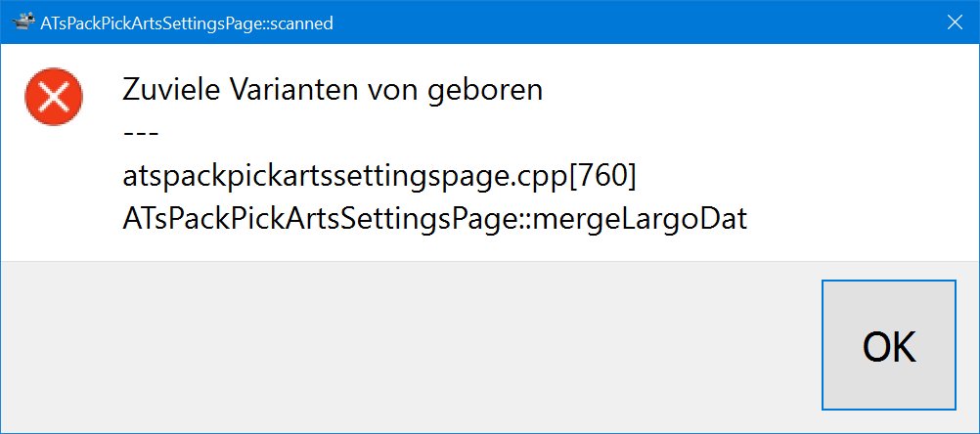Viewport: 980px width, 434px height.
Task: Click the "Zuviele Varianten von geboren" message
Action: (x=333, y=90)
